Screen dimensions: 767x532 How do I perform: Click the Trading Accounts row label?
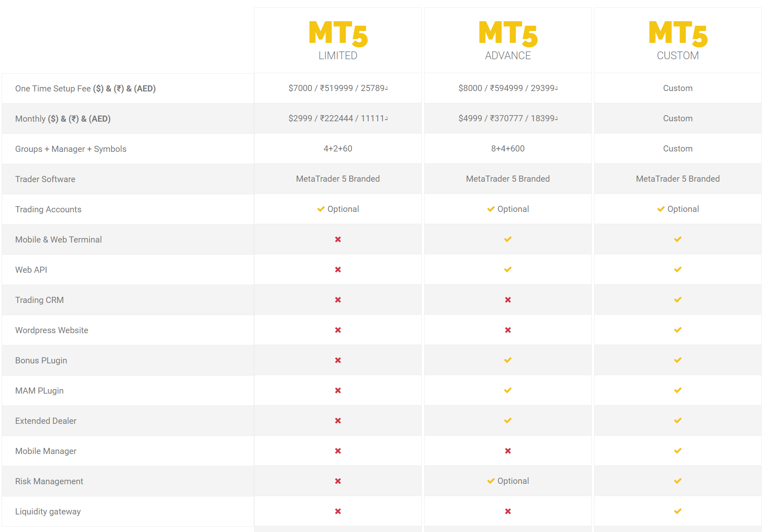tap(48, 209)
